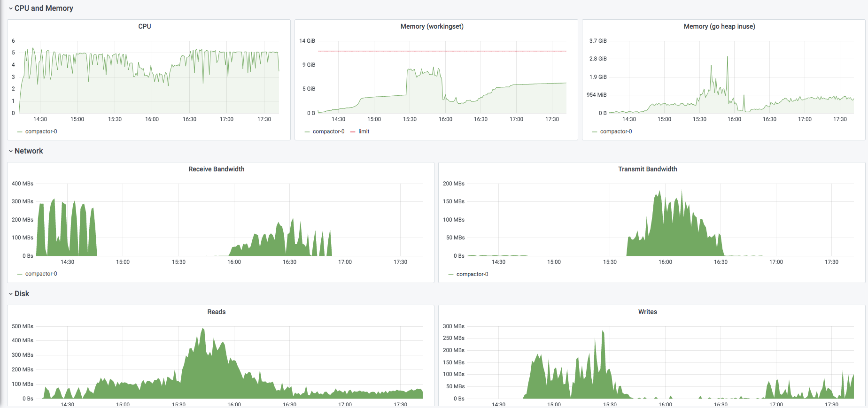Screen dimensions: 868x408
Task: Open the Memory (go heap inuse) panel title
Action: (719, 26)
